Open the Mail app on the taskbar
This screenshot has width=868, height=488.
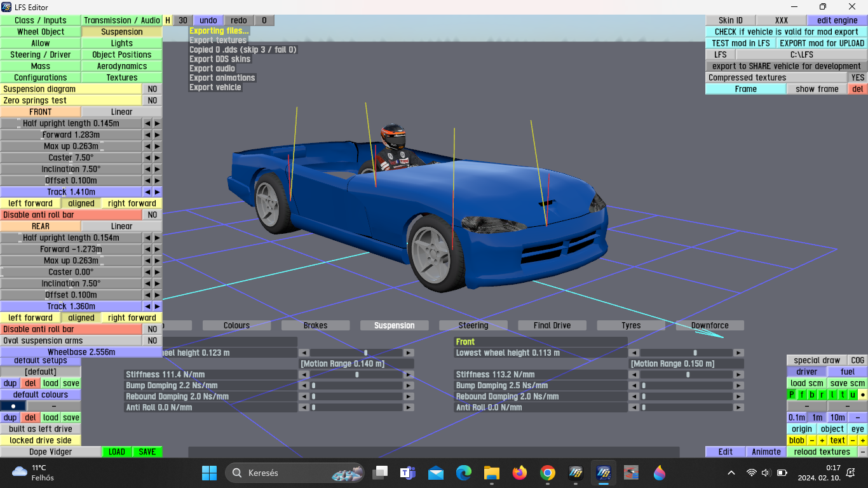point(435,473)
